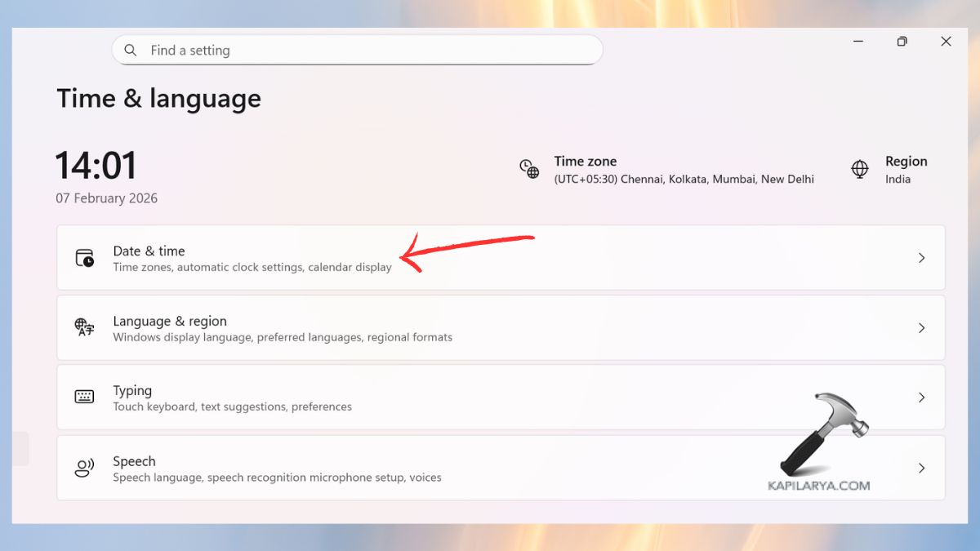Click the Typing keyboard icon
This screenshot has height=551, width=980.
(x=84, y=398)
